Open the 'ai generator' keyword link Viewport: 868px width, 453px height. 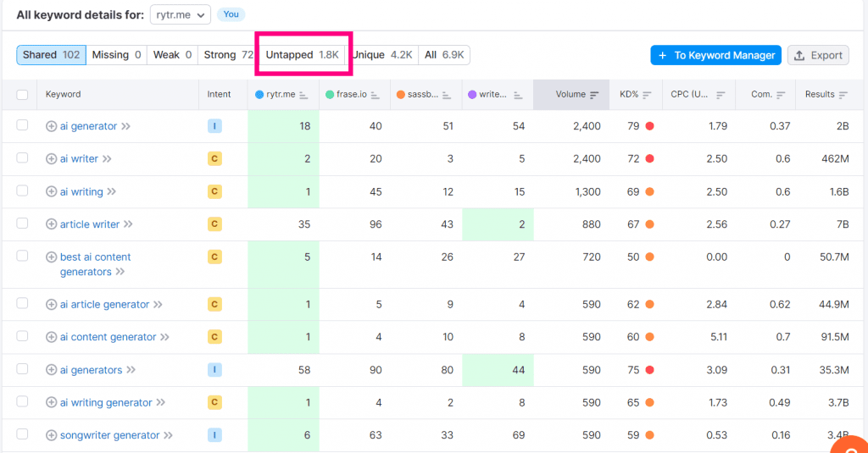coord(88,126)
